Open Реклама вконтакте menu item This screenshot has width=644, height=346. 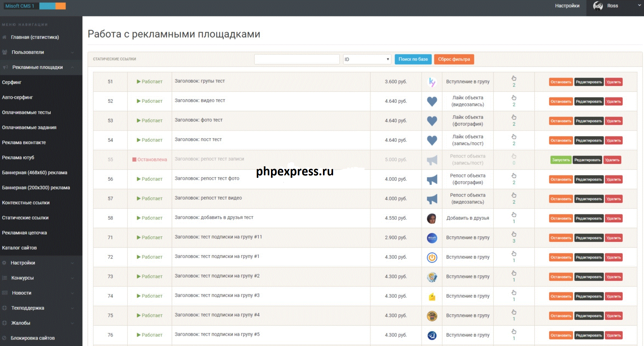click(x=24, y=143)
